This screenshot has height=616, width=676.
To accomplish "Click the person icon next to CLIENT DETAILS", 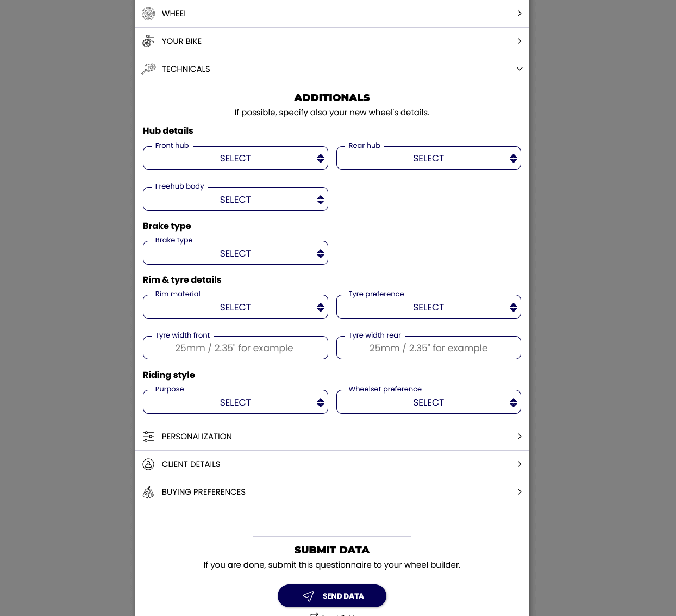I will click(148, 464).
